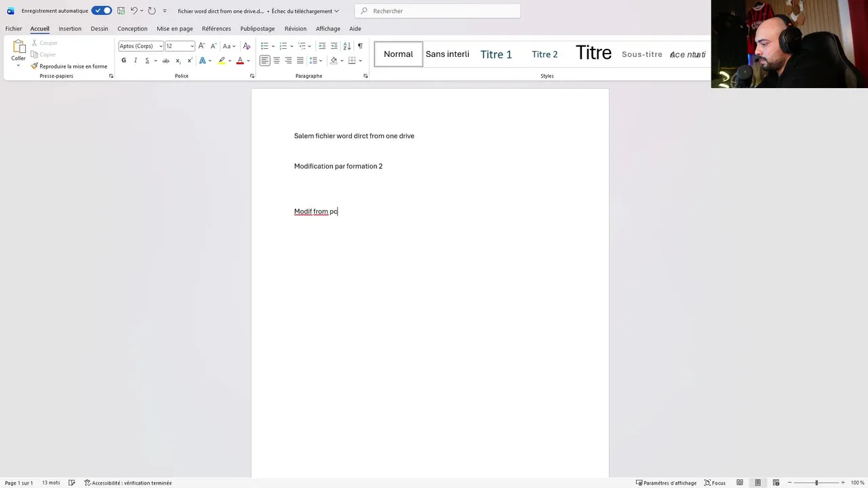Open the proofing check icon in status bar

click(x=72, y=483)
